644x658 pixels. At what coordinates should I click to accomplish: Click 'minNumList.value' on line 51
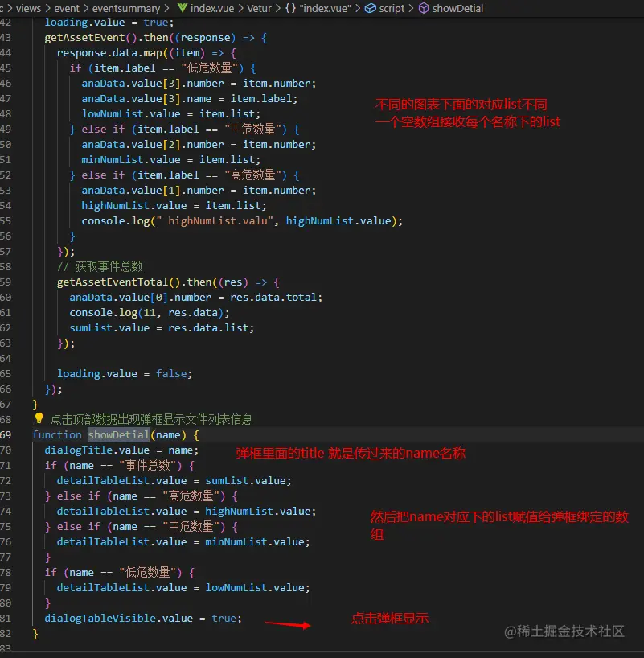pyautogui.click(x=131, y=159)
